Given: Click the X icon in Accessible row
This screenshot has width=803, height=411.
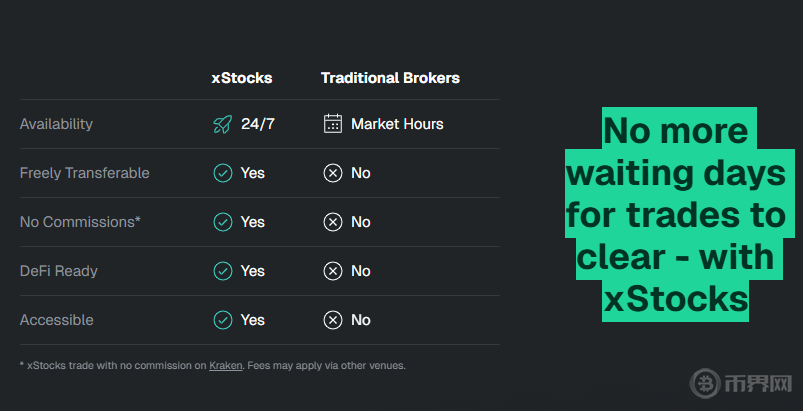Looking at the screenshot, I should (x=333, y=320).
